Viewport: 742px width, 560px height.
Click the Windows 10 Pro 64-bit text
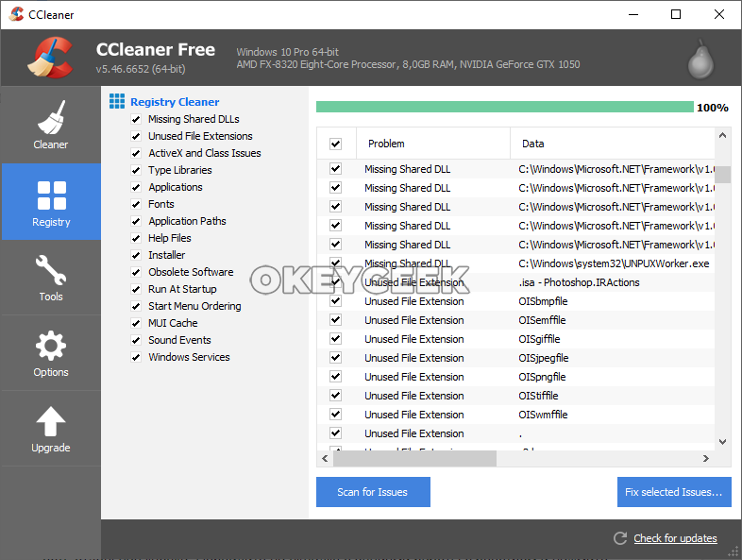(x=288, y=52)
